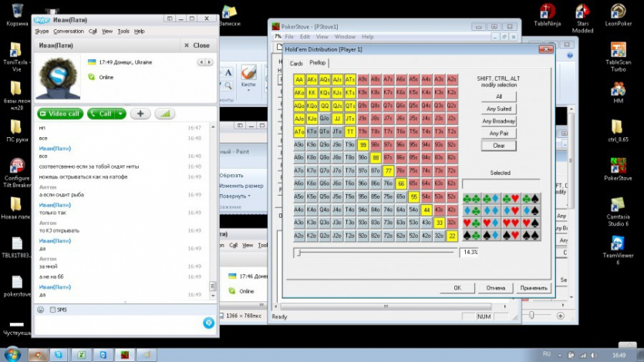Show hidden system tray icons
Image resolution: width=644 pixels, height=362 pixels.
(559, 355)
